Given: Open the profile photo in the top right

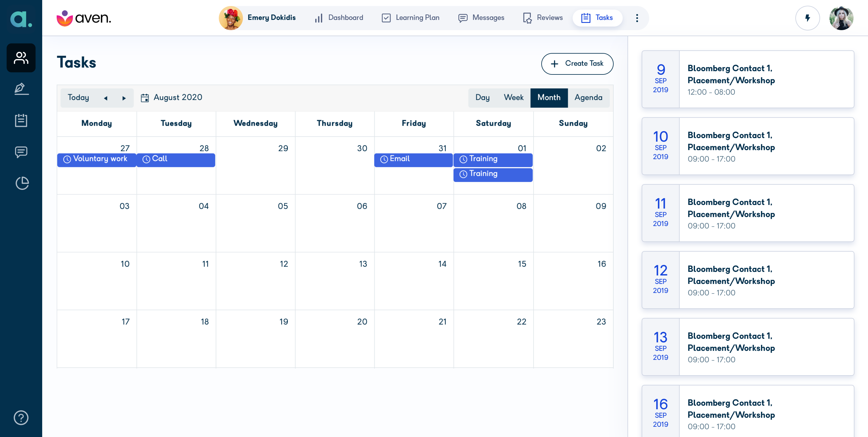Looking at the screenshot, I should [841, 18].
